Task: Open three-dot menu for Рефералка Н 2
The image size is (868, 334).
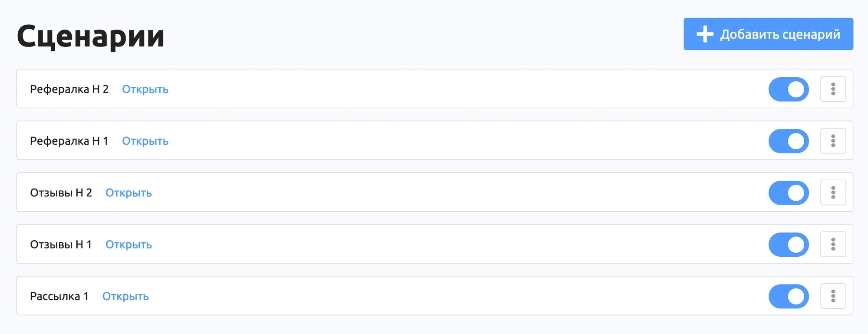Action: (833, 89)
